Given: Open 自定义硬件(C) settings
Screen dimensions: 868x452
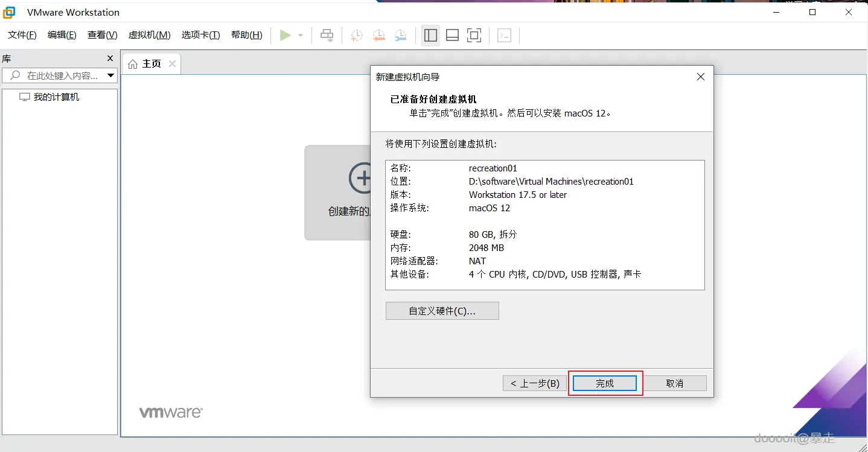Looking at the screenshot, I should point(442,310).
